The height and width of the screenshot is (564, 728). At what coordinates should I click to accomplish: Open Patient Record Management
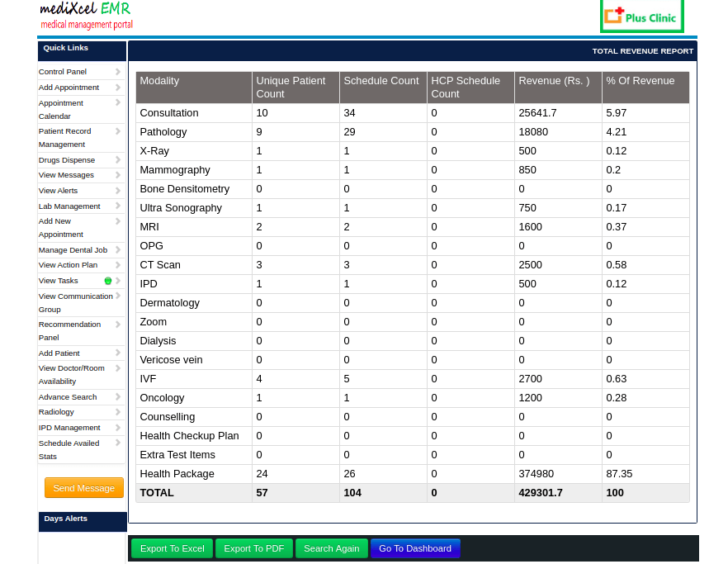coord(64,138)
